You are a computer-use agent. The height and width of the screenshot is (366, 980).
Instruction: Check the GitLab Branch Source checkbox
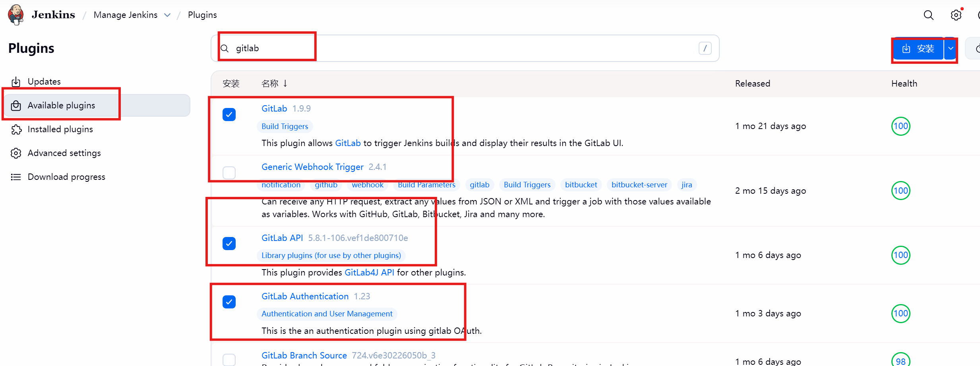[229, 360]
